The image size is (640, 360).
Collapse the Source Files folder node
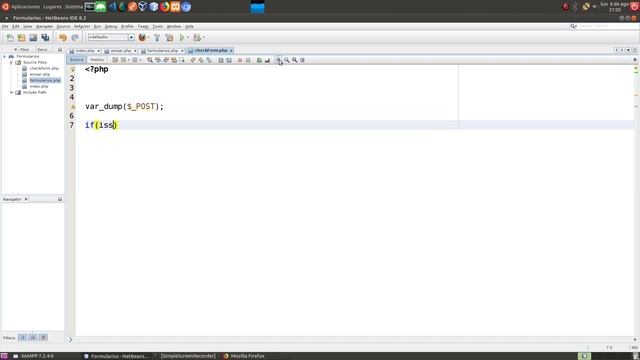(x=11, y=62)
